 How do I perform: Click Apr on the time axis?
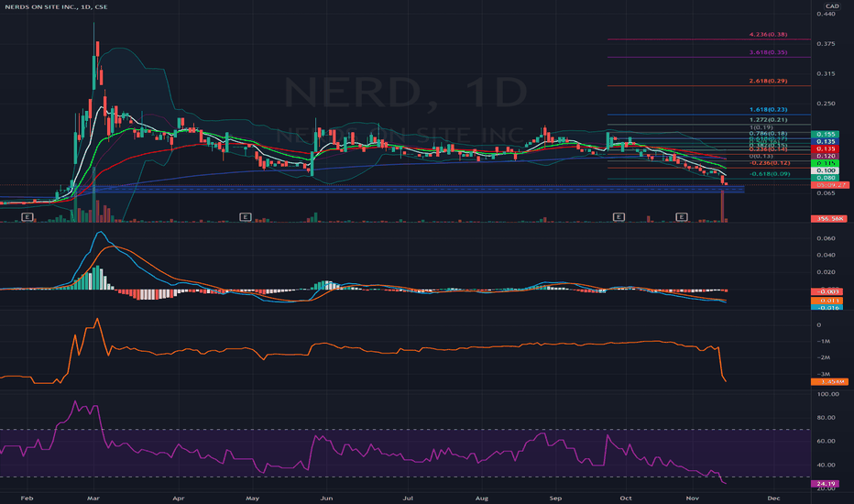[178, 498]
